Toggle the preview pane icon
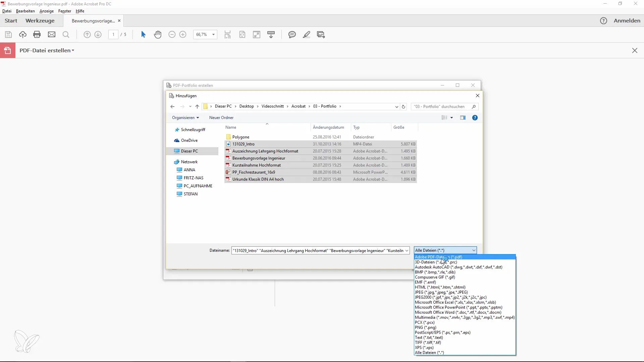The width and height of the screenshot is (644, 362). 463,118
